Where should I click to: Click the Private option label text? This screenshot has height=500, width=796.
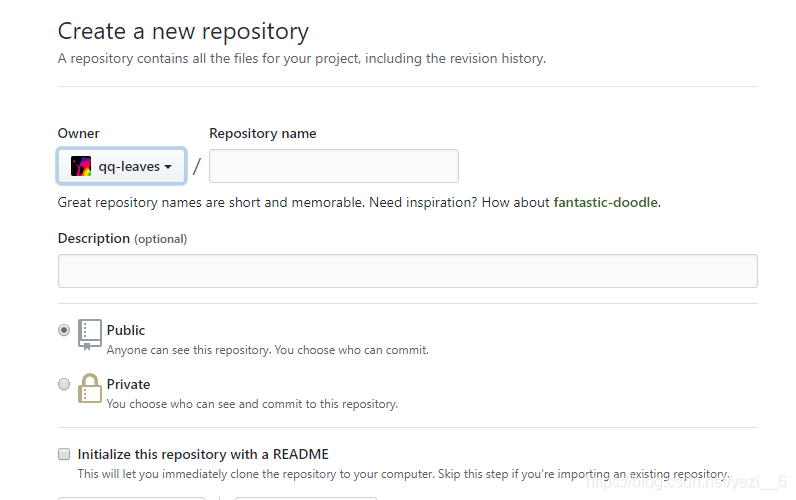click(128, 384)
